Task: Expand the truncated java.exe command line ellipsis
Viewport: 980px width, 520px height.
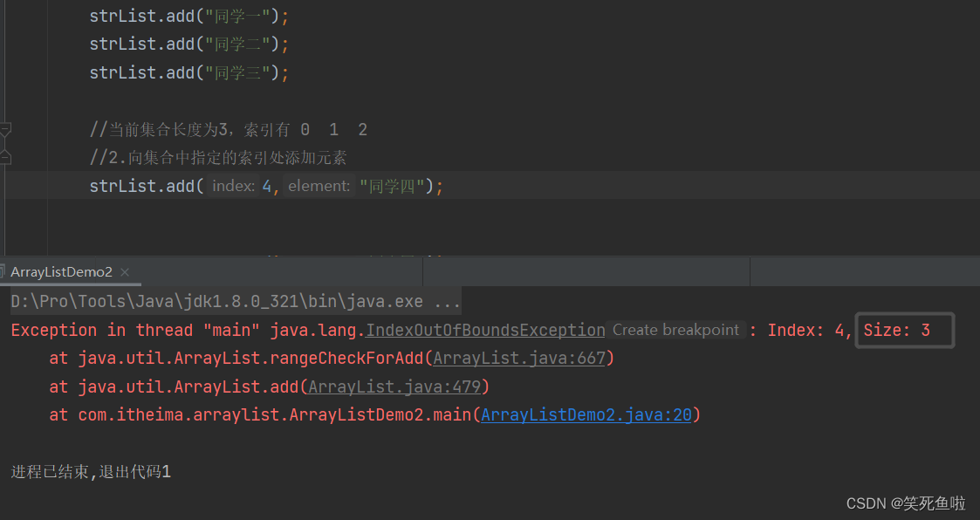Action: click(x=446, y=301)
